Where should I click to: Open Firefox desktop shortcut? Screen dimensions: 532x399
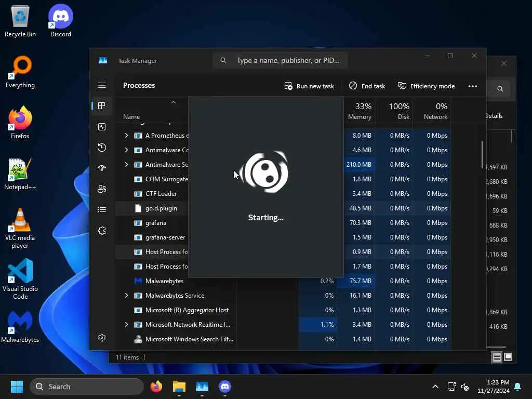coord(20,123)
